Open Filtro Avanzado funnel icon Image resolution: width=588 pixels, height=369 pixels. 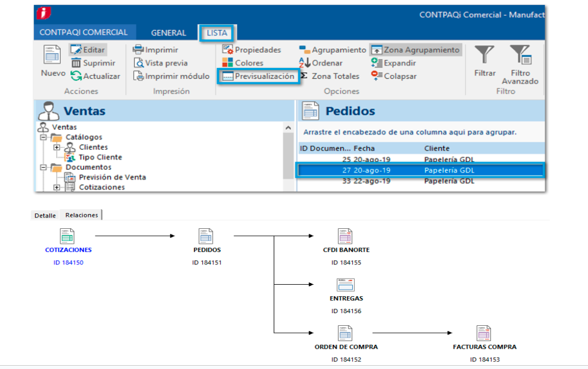point(520,55)
